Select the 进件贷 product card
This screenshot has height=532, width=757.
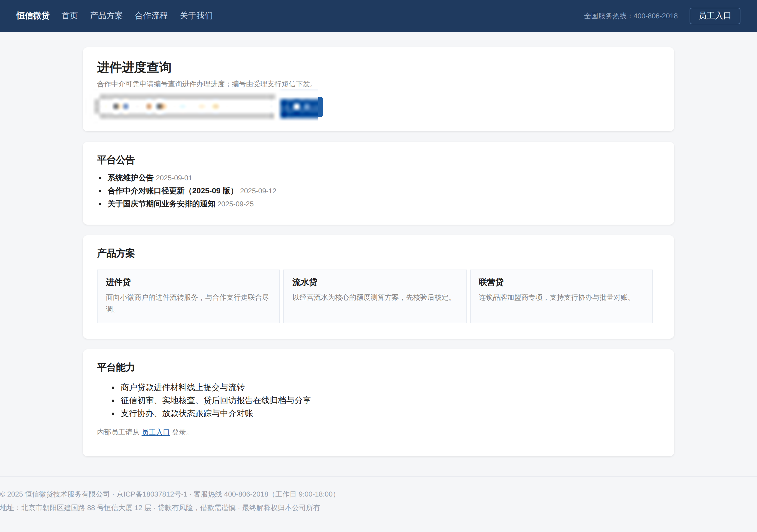point(188,296)
